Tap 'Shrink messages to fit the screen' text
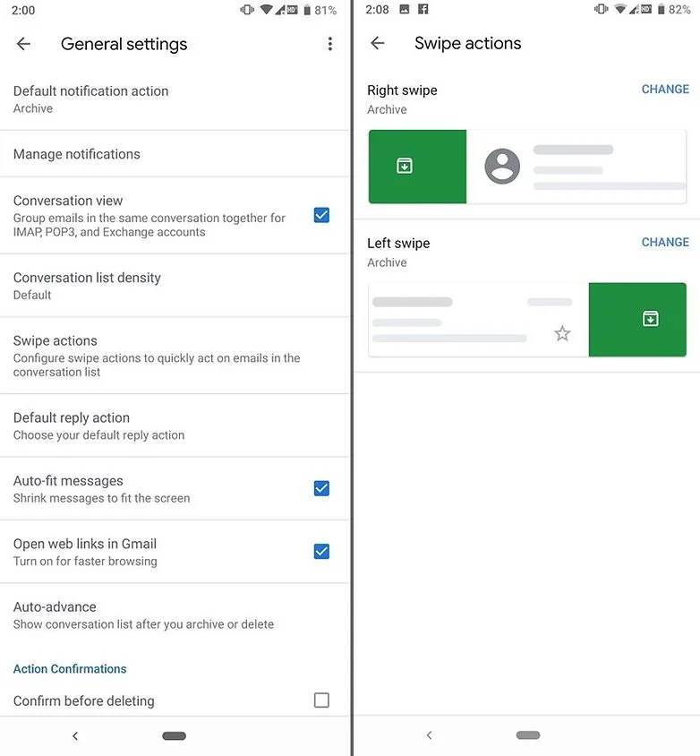 tap(102, 498)
